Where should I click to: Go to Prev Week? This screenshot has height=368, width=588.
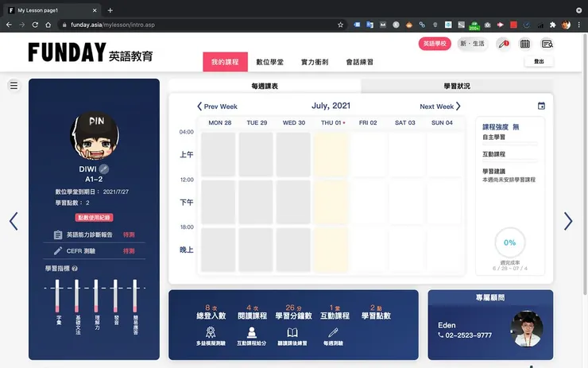click(x=218, y=107)
